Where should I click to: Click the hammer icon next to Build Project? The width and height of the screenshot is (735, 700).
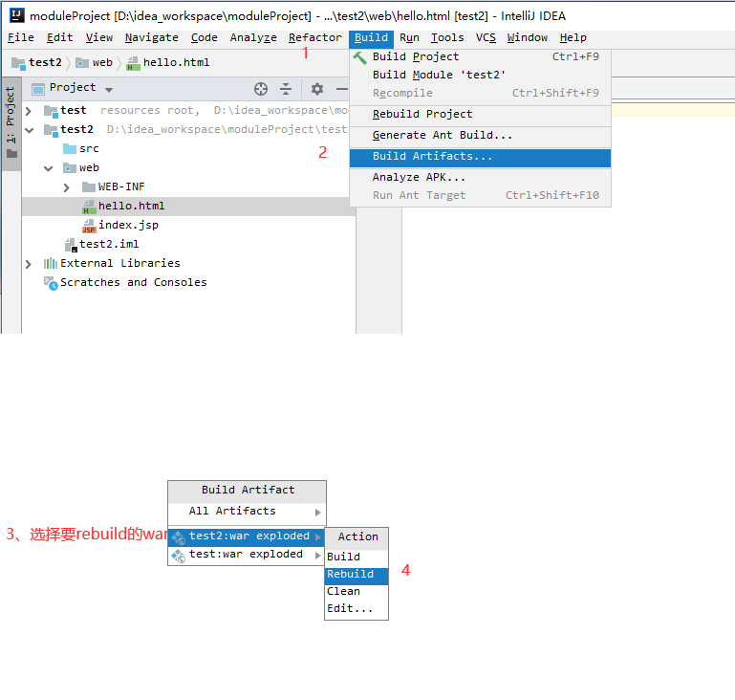pyautogui.click(x=359, y=57)
